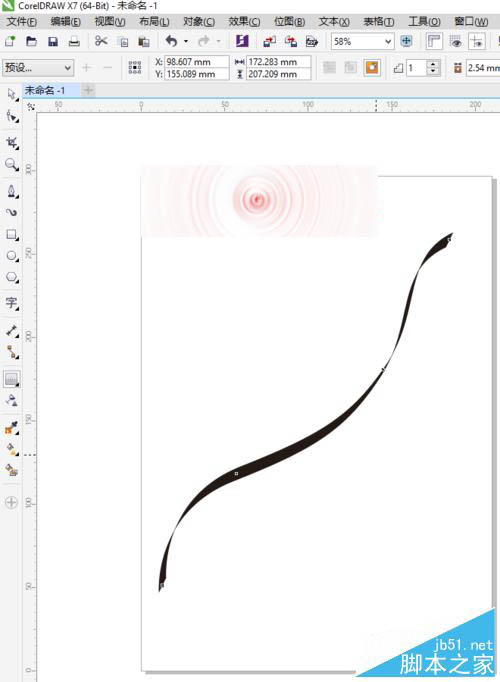Adjust the stepper next to value 1
This screenshot has width=500, height=682.
tap(433, 67)
